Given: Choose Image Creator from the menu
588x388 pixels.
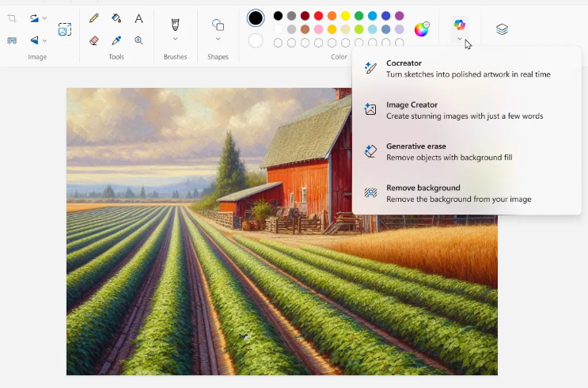Looking at the screenshot, I should point(466,110).
